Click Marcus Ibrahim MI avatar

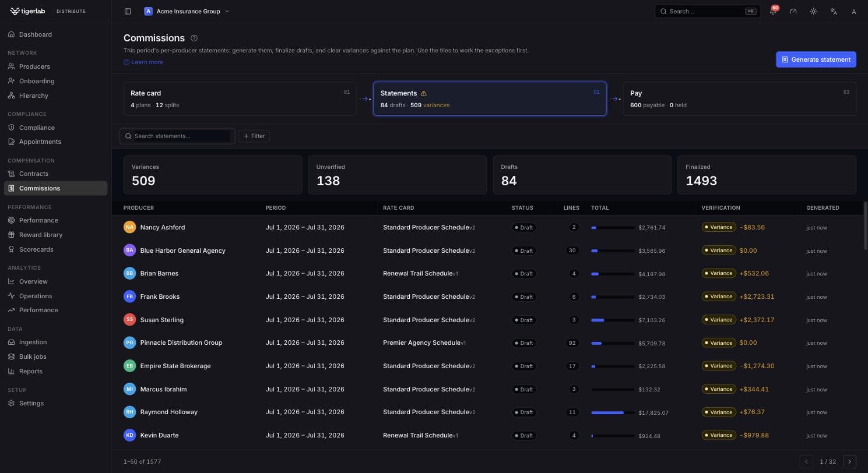129,389
